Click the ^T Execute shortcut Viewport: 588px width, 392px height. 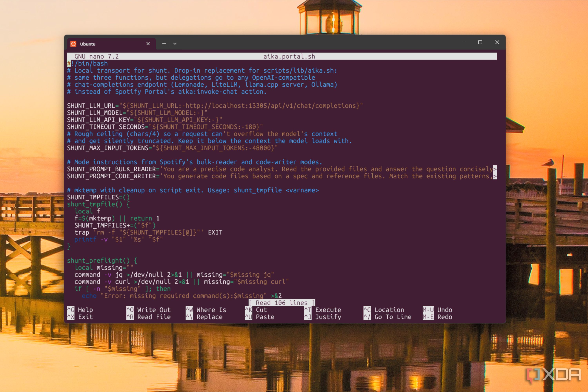click(323, 310)
